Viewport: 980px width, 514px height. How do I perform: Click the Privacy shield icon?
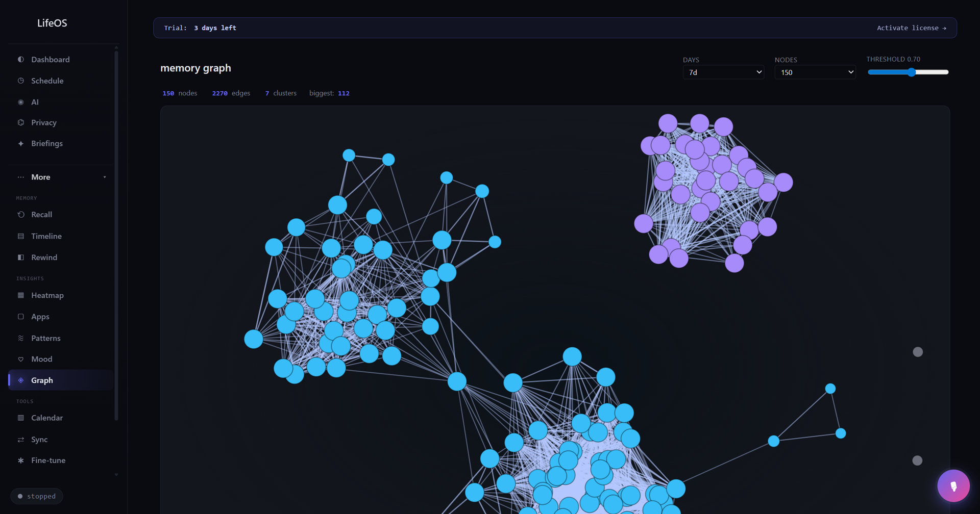(x=21, y=122)
